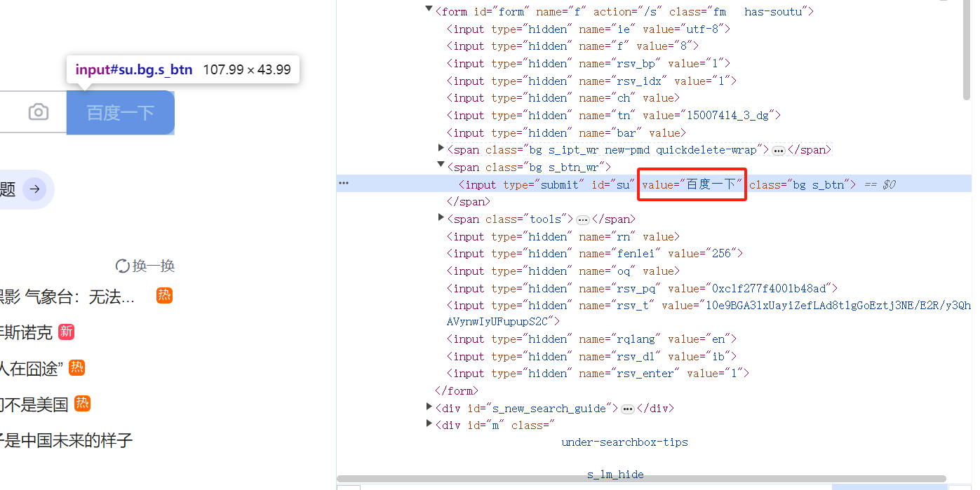Click the 热 badge beside 气象台 item
Image resolution: width=980 pixels, height=490 pixels.
pos(164,296)
